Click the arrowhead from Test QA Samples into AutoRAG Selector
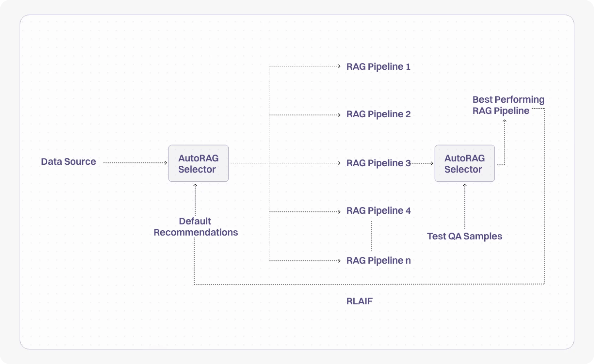This screenshot has width=594, height=364. [465, 185]
